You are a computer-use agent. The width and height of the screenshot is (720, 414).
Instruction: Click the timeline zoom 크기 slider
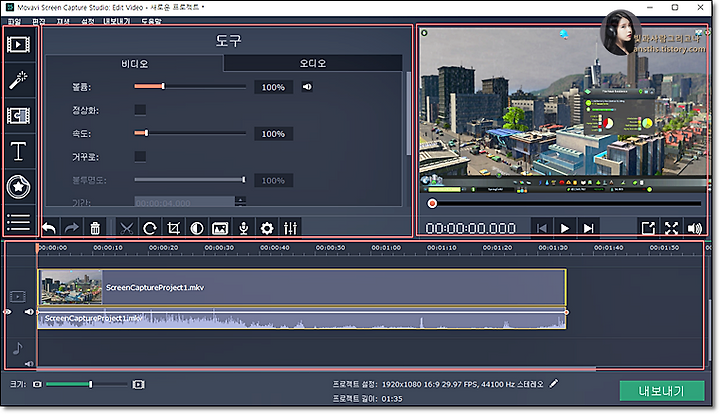pos(87,384)
